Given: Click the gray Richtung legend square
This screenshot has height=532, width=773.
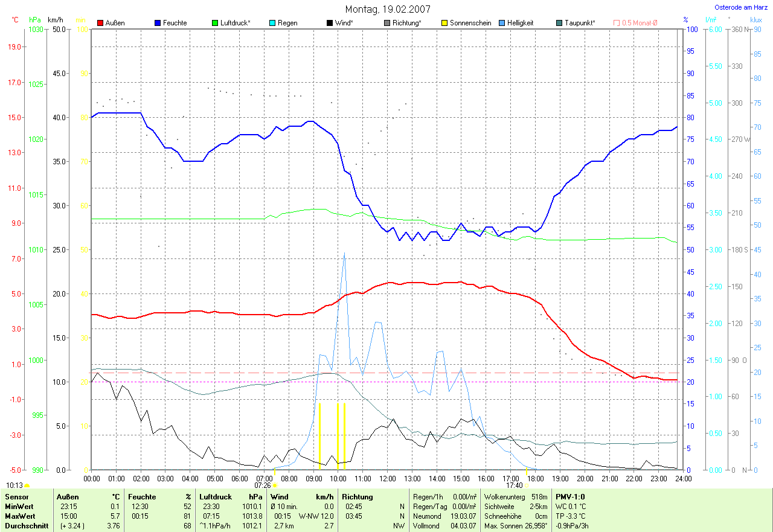Looking at the screenshot, I should tap(387, 23).
